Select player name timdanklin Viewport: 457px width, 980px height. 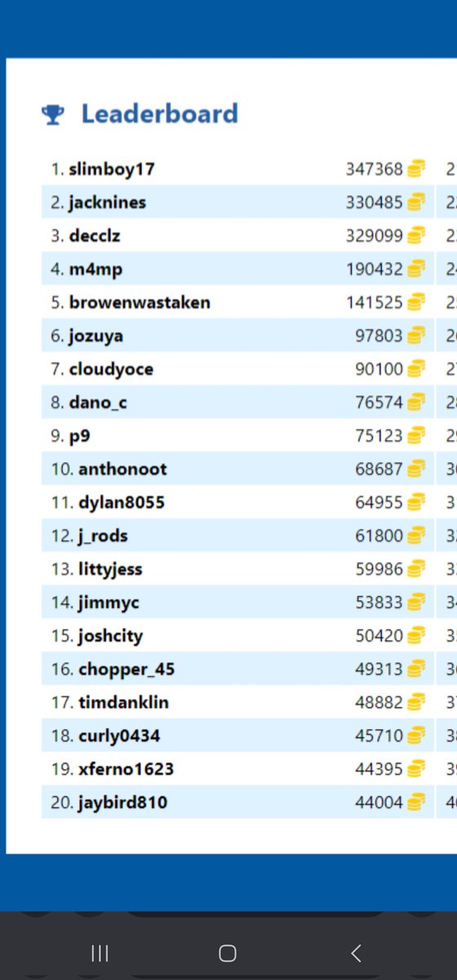pyautogui.click(x=124, y=702)
